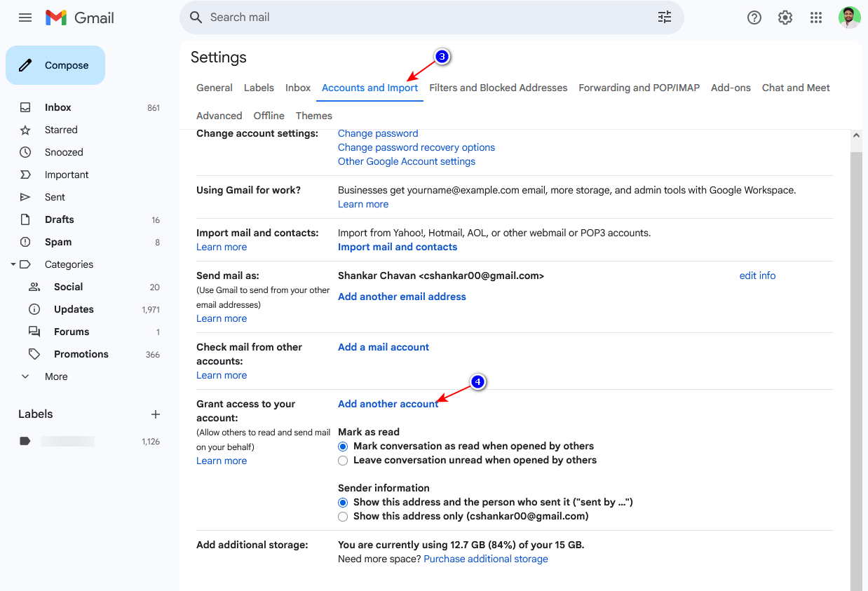
Task: Open the Snoozed clock icon
Action: (x=25, y=152)
